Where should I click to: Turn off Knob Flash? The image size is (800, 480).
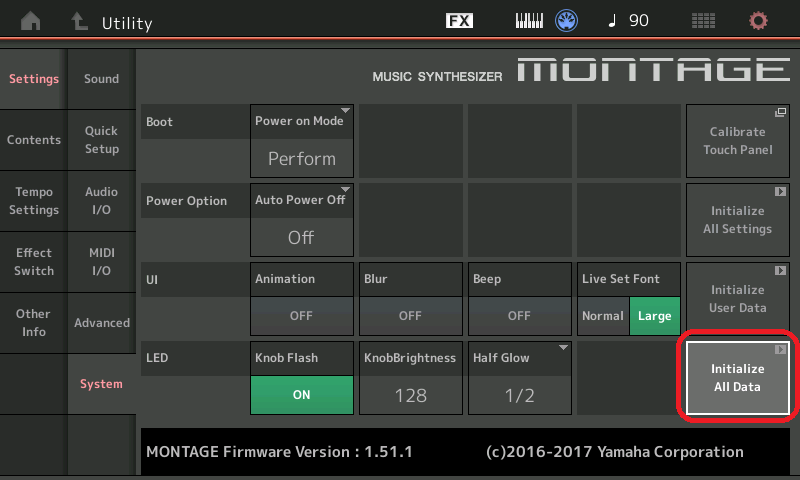tap(301, 394)
